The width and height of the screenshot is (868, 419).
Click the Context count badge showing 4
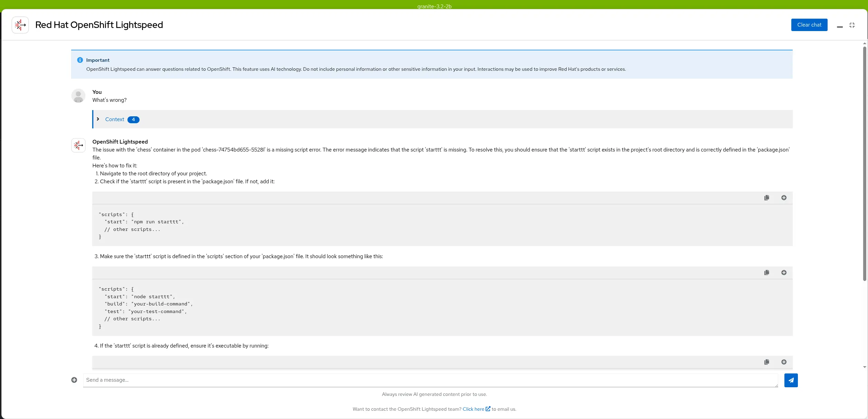point(133,119)
